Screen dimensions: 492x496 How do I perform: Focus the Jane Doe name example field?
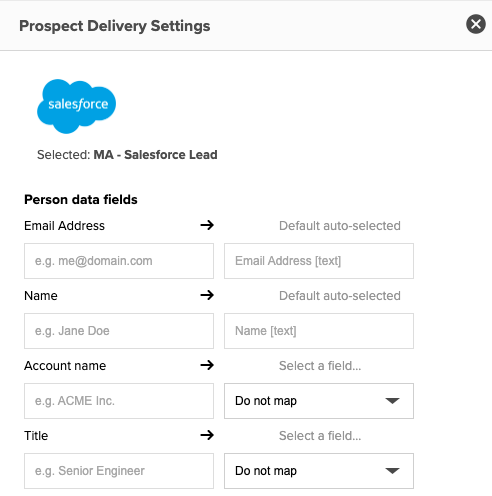(119, 331)
